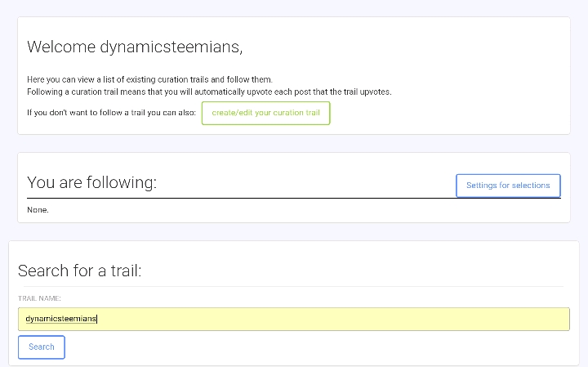Open Settings for selections

pos(508,186)
